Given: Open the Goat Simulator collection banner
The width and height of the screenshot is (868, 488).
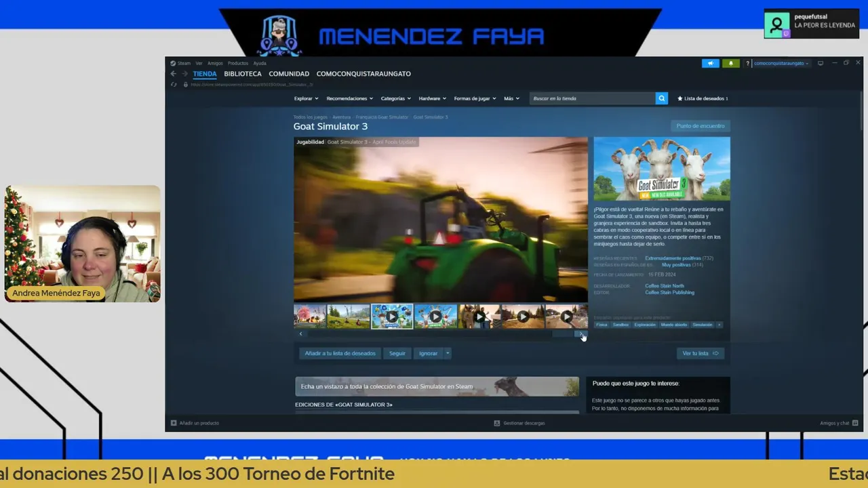Looking at the screenshot, I should pyautogui.click(x=437, y=386).
